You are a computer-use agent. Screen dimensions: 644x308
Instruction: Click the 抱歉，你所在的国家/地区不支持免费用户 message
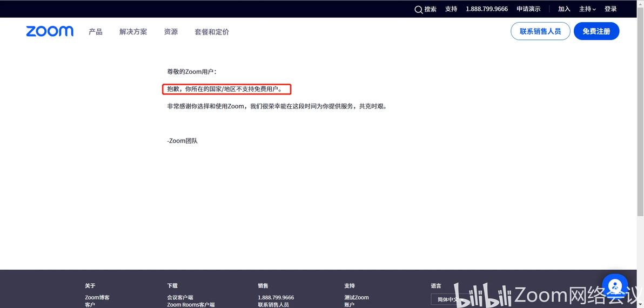click(225, 88)
